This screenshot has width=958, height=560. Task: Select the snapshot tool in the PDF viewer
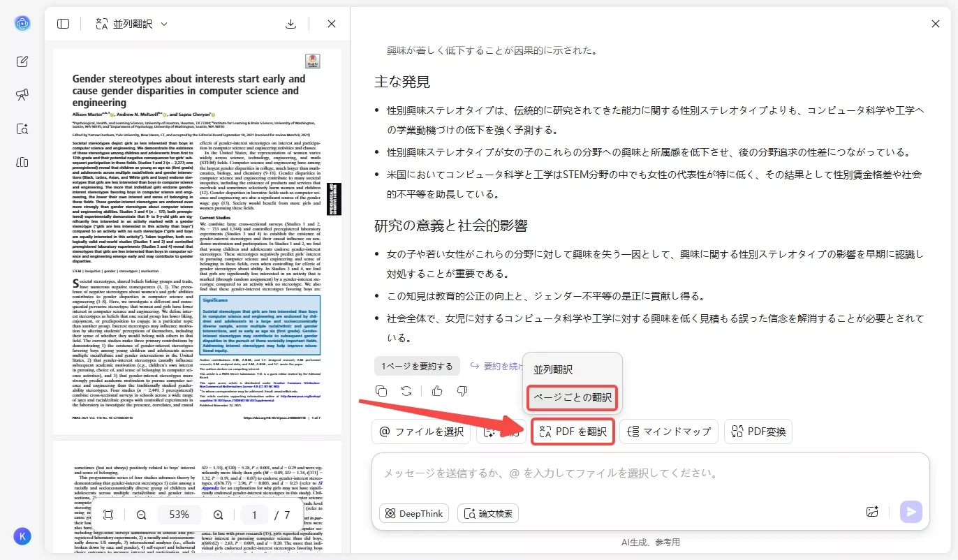click(x=109, y=514)
